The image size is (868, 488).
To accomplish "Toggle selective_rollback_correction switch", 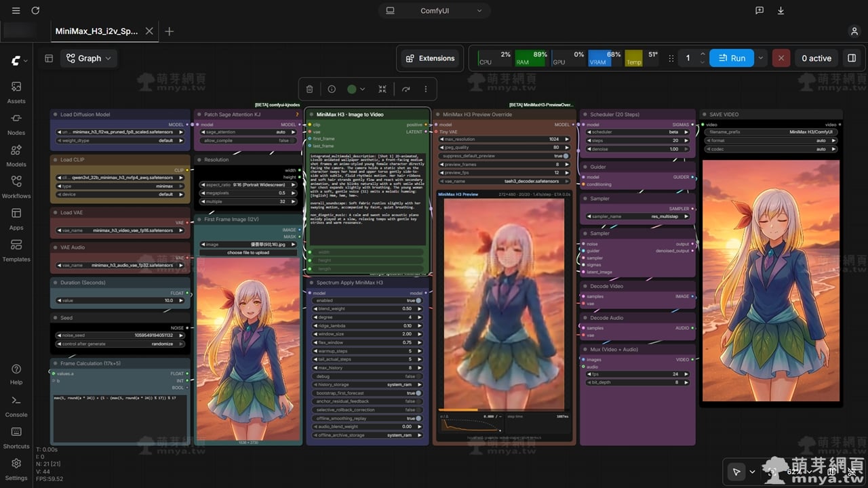I will coord(366,410).
